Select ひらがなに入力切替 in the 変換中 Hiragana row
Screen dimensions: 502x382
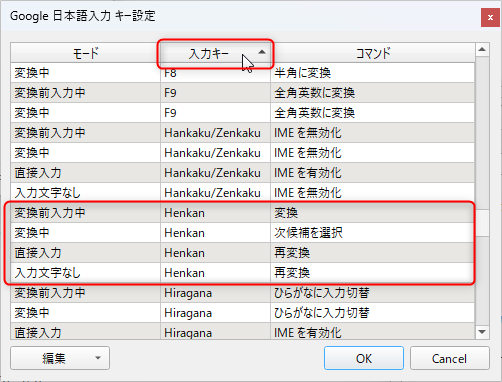(373, 313)
